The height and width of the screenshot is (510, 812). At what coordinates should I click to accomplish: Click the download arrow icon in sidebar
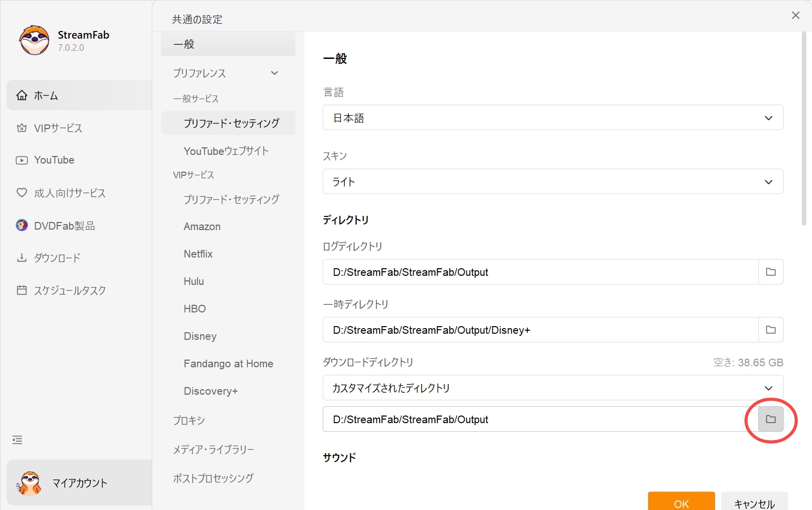tap(22, 258)
